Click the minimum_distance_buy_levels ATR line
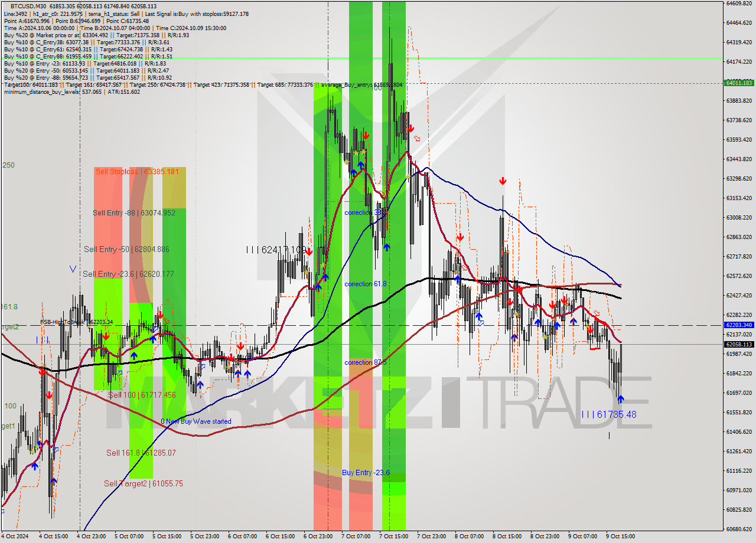 (72, 92)
